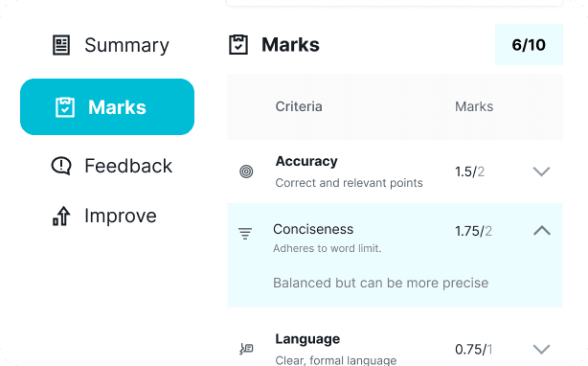The image size is (588, 366).
Task: Click the Conciseness filter lines icon
Action: coord(245,233)
